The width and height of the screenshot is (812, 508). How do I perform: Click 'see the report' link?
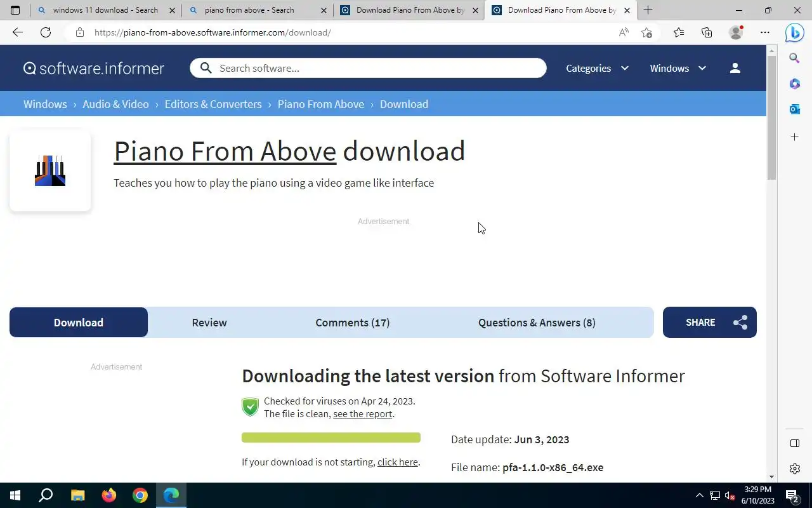363,414
